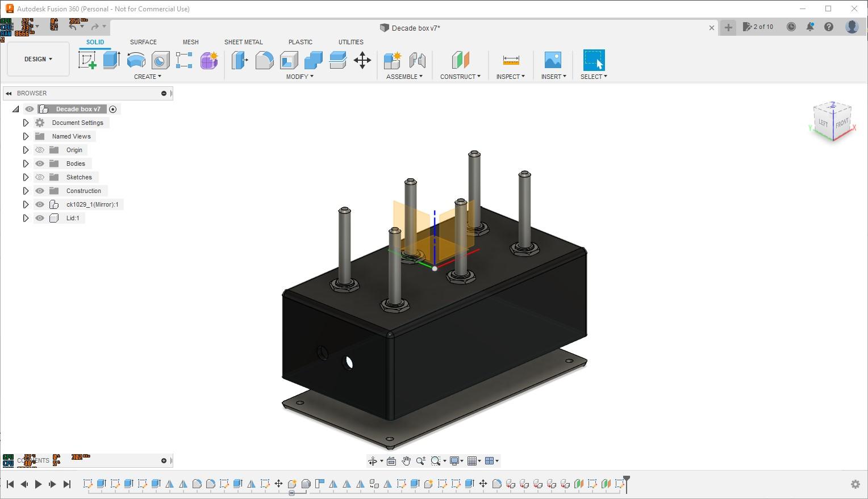Expand the Document Settings node
The image size is (868, 499).
[26, 123]
